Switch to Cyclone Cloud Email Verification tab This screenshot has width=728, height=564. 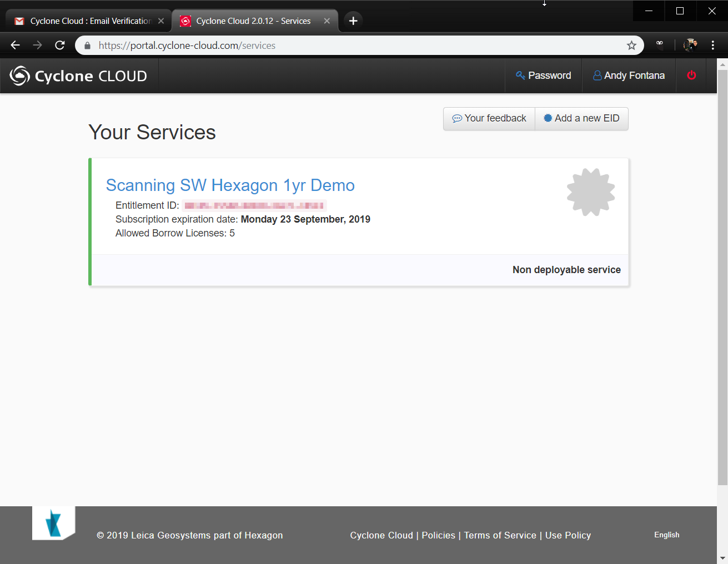point(89,21)
